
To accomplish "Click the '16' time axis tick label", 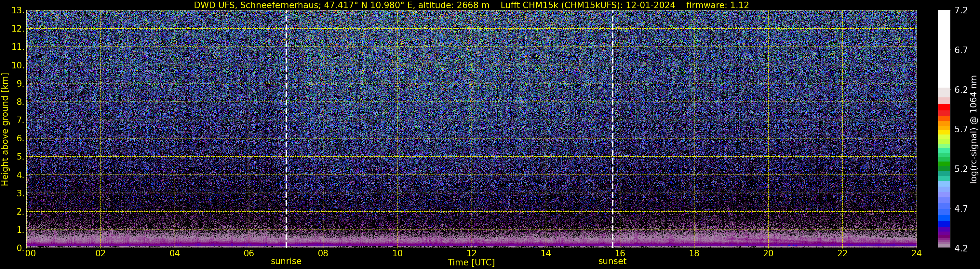I will [620, 253].
